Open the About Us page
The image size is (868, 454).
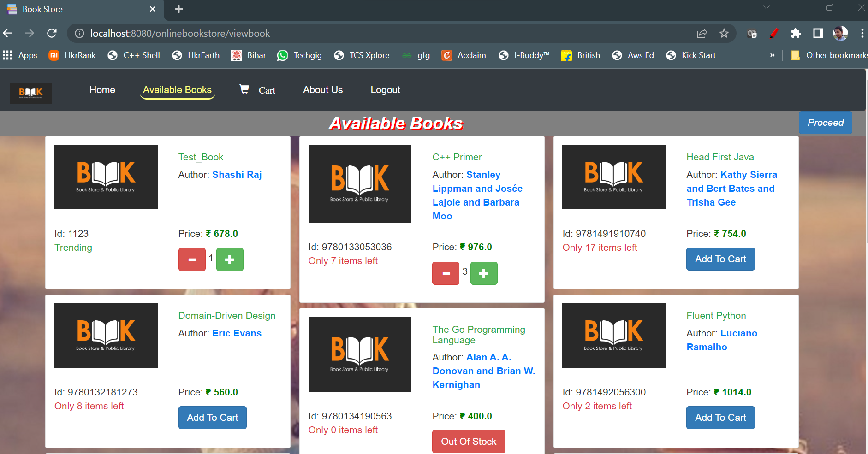(x=323, y=90)
